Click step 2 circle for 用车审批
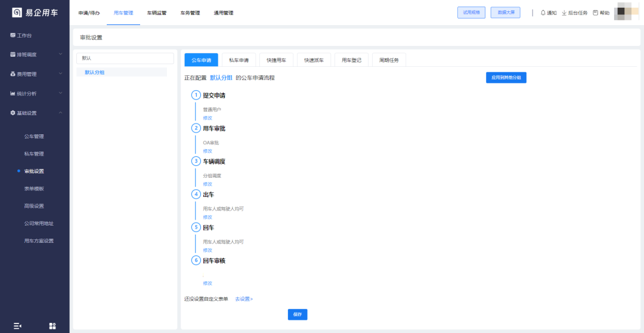This screenshot has width=644, height=333. tap(196, 128)
